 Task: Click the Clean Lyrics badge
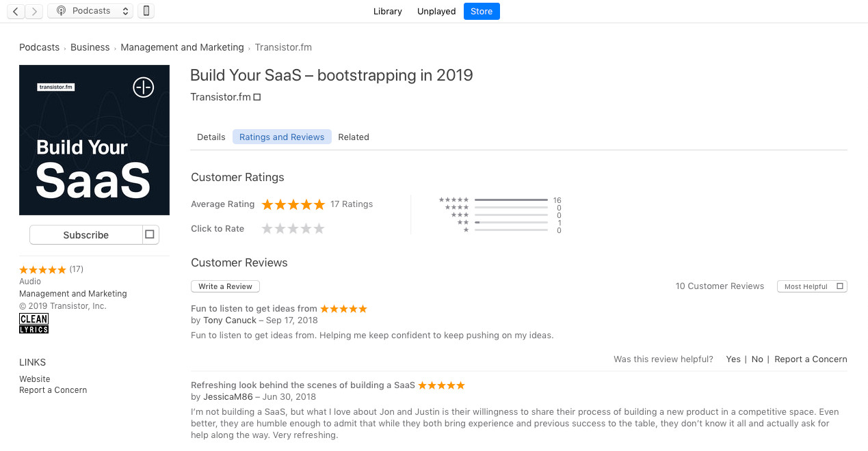tap(34, 323)
